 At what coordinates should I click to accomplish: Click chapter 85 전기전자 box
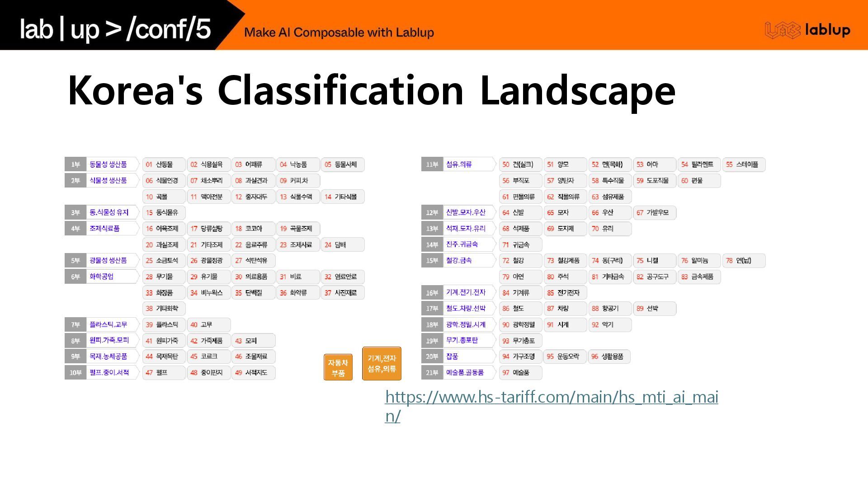tap(565, 292)
